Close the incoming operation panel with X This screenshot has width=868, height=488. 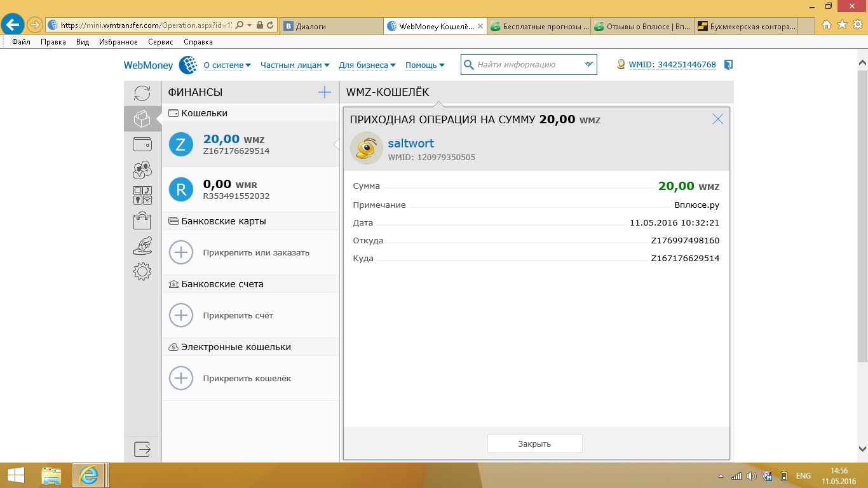tap(718, 119)
